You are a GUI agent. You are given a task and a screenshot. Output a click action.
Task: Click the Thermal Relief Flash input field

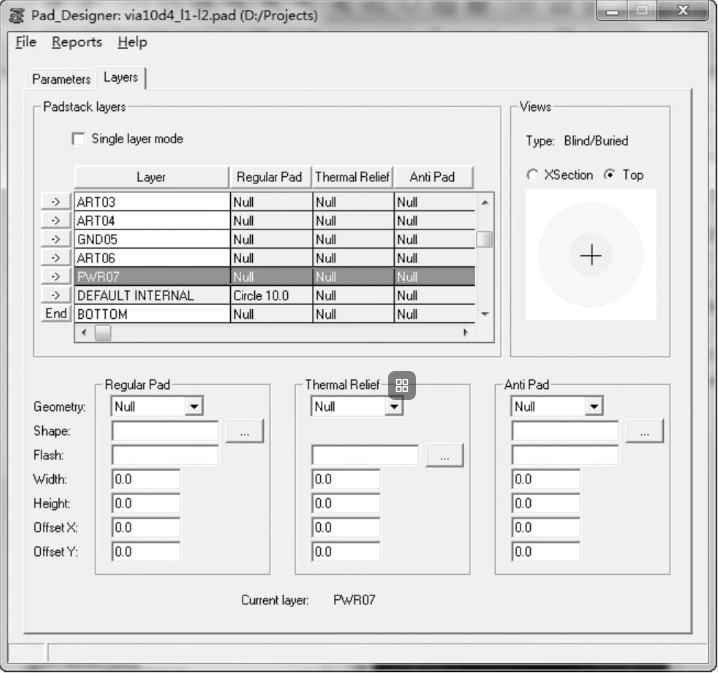[365, 456]
